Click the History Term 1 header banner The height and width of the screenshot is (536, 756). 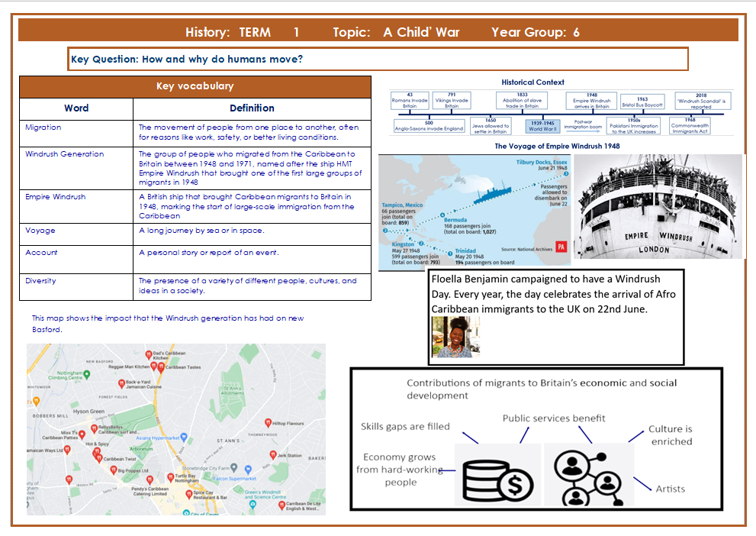378,31
